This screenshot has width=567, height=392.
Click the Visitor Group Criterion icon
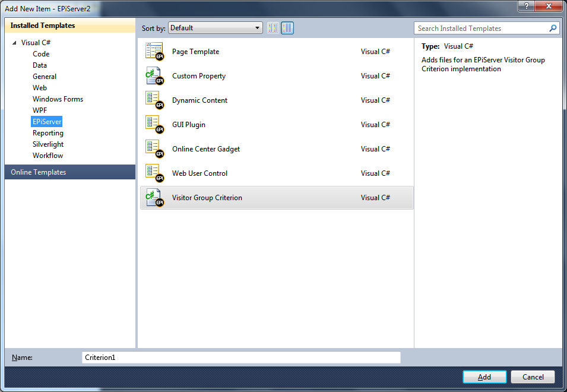pyautogui.click(x=154, y=198)
